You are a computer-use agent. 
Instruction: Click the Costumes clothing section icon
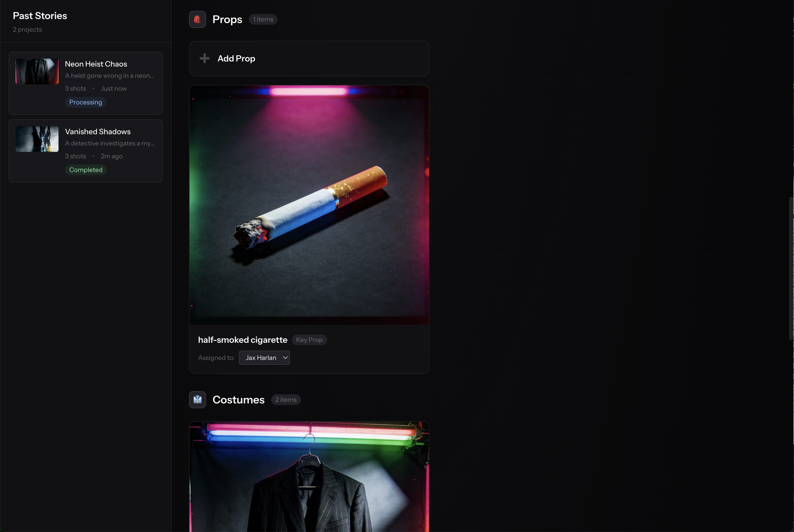[x=198, y=399]
